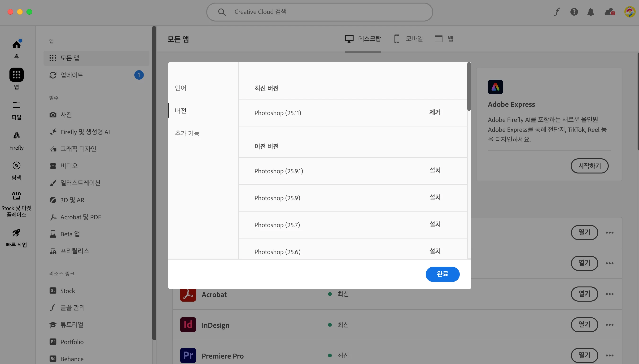Click the Creative Cloud 검색 field
The width and height of the screenshot is (639, 364).
pos(319,12)
